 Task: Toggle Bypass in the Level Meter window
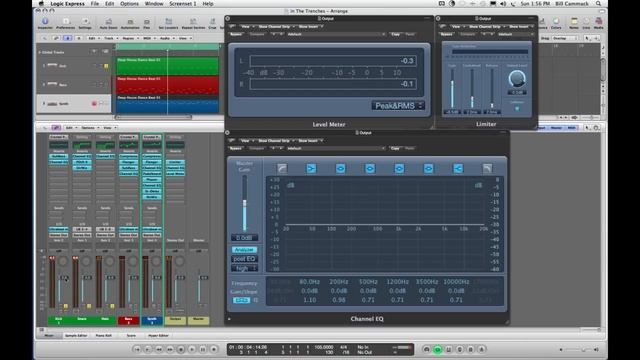[x=236, y=34]
